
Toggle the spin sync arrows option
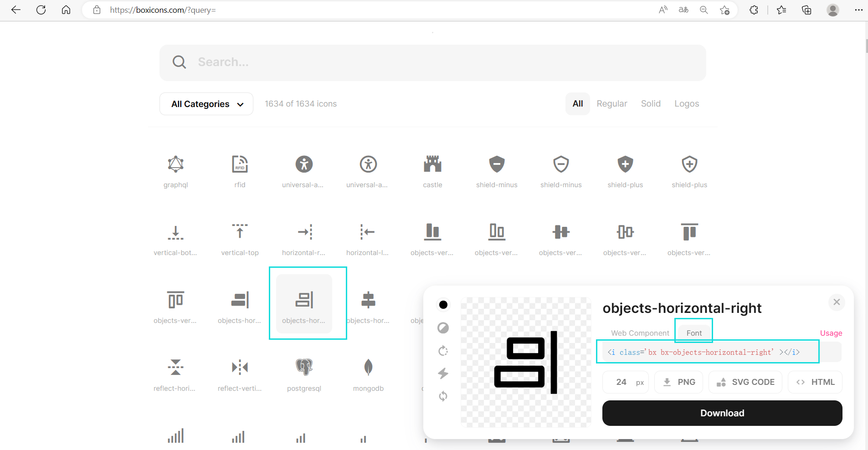[443, 396]
